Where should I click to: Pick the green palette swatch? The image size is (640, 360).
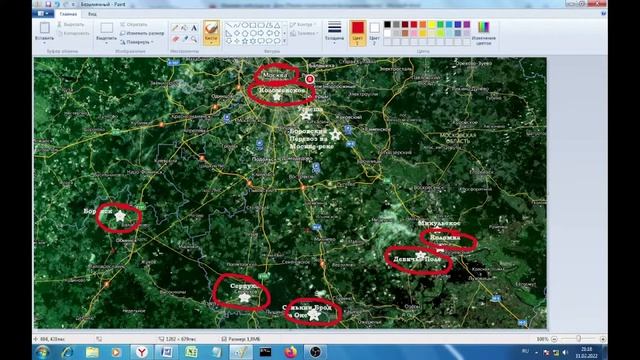click(440, 24)
